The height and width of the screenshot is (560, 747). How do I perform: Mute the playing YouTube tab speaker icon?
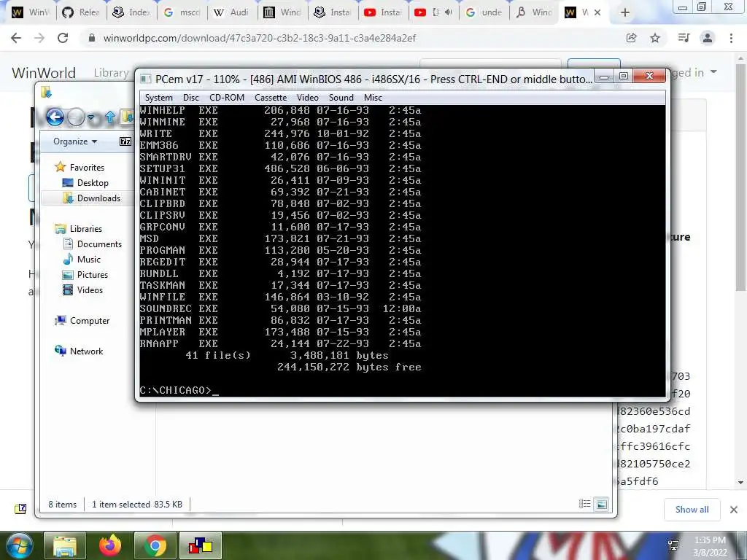click(448, 12)
